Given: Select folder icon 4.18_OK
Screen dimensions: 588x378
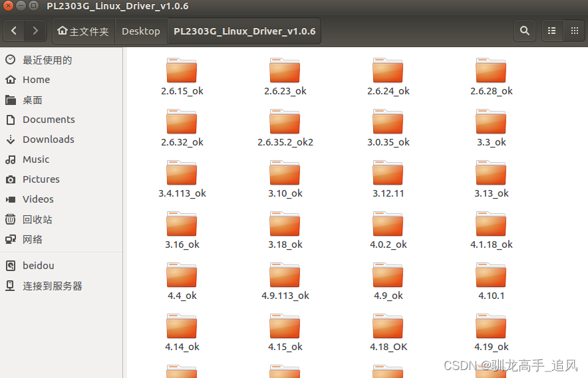Looking at the screenshot, I should [388, 326].
